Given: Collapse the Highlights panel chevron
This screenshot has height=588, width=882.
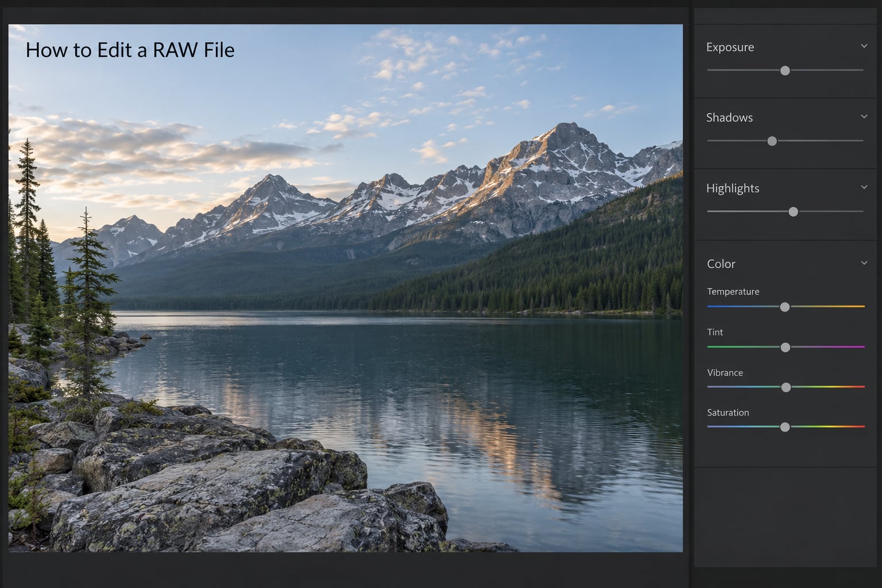Looking at the screenshot, I should tap(864, 187).
